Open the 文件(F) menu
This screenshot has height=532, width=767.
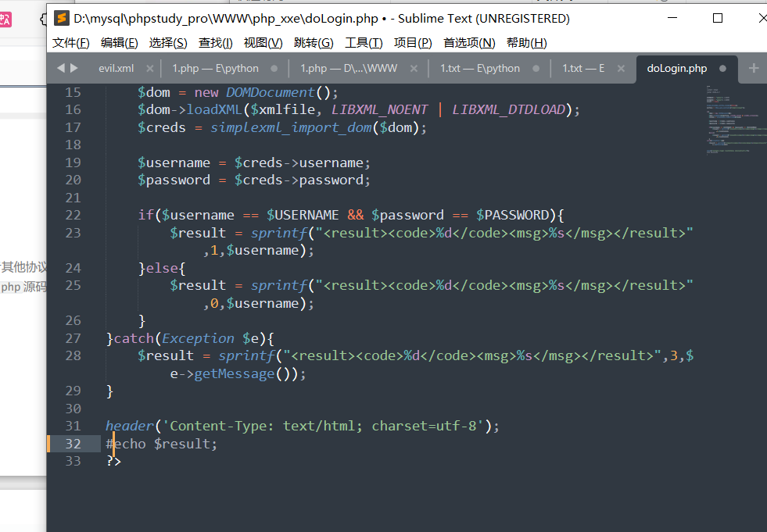(x=70, y=42)
